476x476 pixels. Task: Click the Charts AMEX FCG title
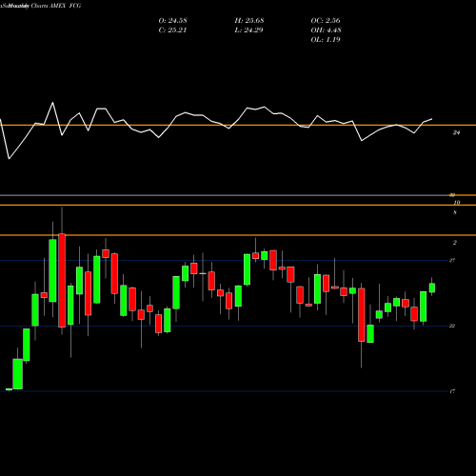tap(56, 6)
